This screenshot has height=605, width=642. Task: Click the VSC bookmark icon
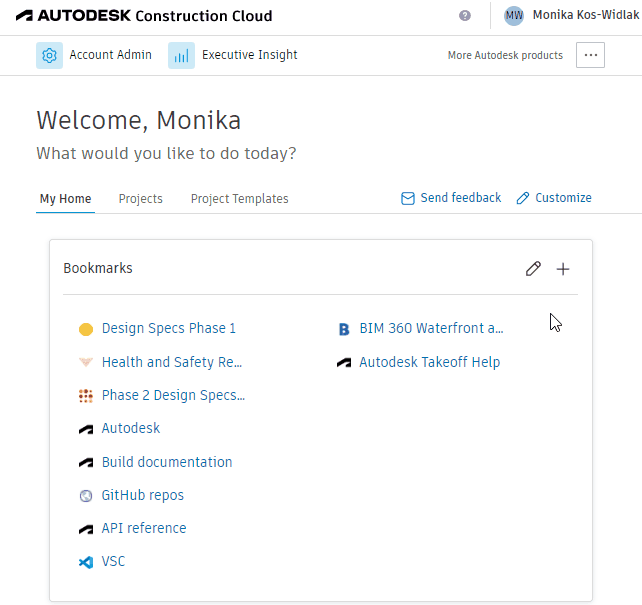[86, 562]
